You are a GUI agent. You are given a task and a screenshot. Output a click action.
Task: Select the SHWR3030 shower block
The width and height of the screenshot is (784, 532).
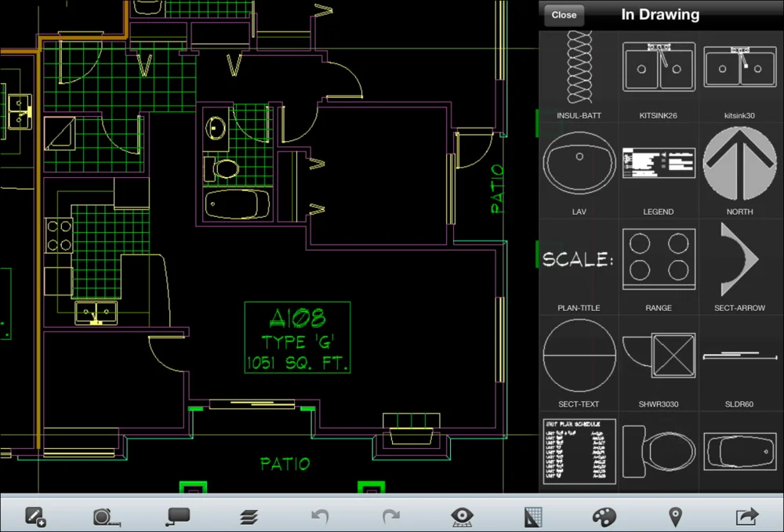(x=659, y=355)
